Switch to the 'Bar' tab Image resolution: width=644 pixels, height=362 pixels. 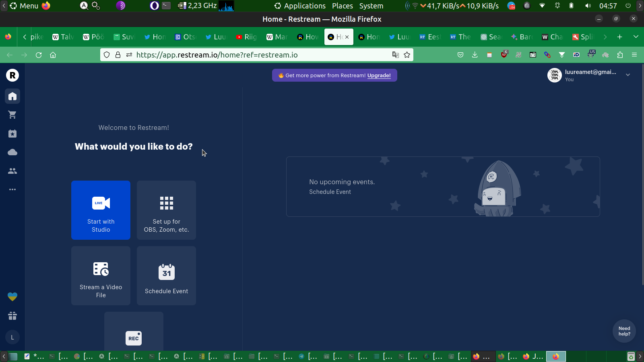point(522,37)
